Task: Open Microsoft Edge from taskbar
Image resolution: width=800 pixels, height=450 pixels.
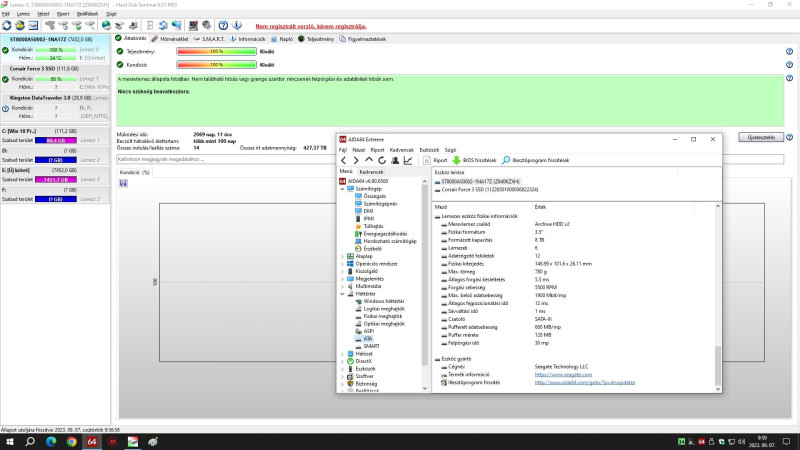Action: click(x=51, y=441)
